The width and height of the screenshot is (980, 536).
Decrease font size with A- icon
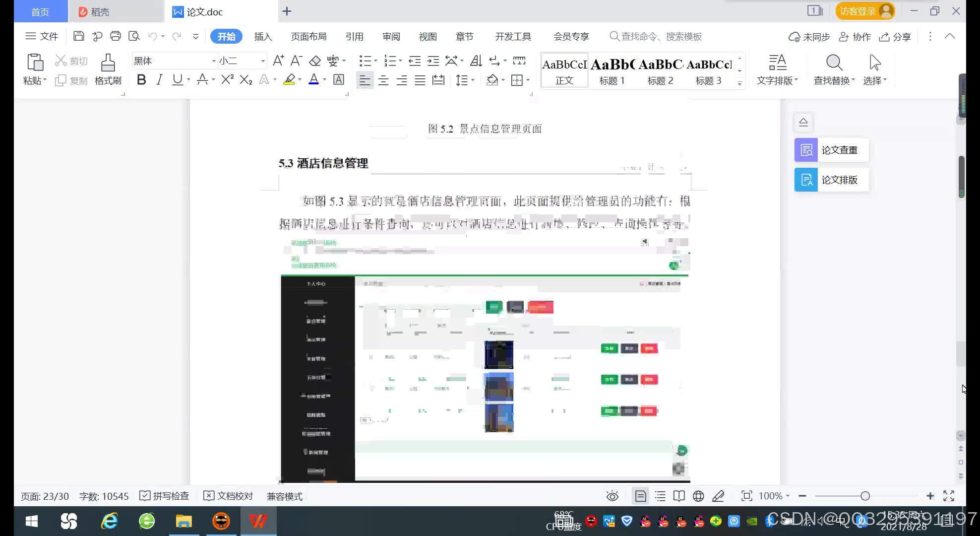[x=296, y=61]
